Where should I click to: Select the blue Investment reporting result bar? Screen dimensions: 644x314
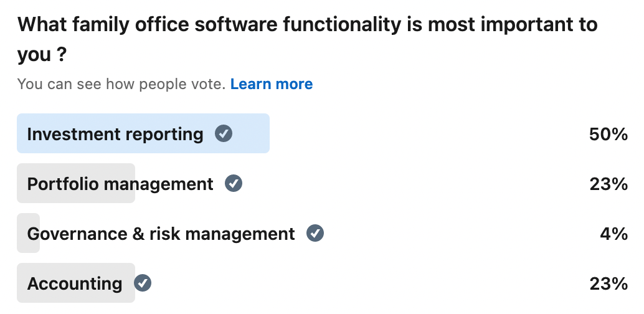[143, 133]
